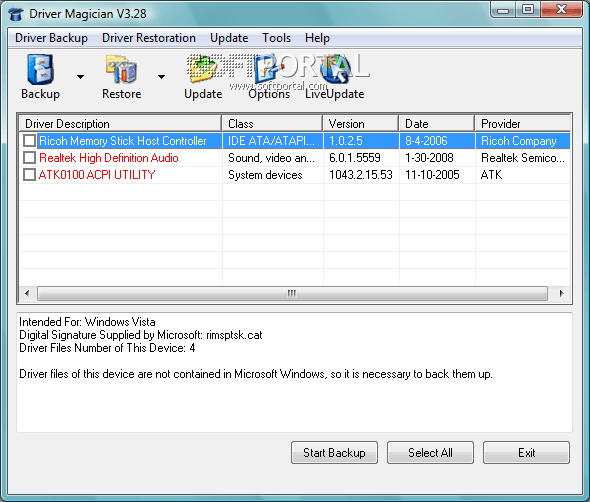The width and height of the screenshot is (590, 502).
Task: Click the Driver Files Number line
Action: pos(107,348)
